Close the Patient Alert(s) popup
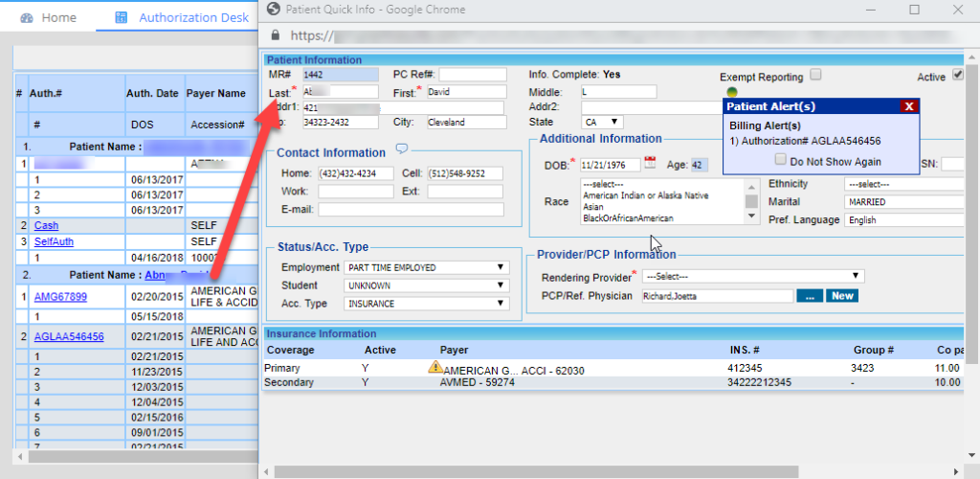Image resolution: width=980 pixels, height=479 pixels. (909, 106)
